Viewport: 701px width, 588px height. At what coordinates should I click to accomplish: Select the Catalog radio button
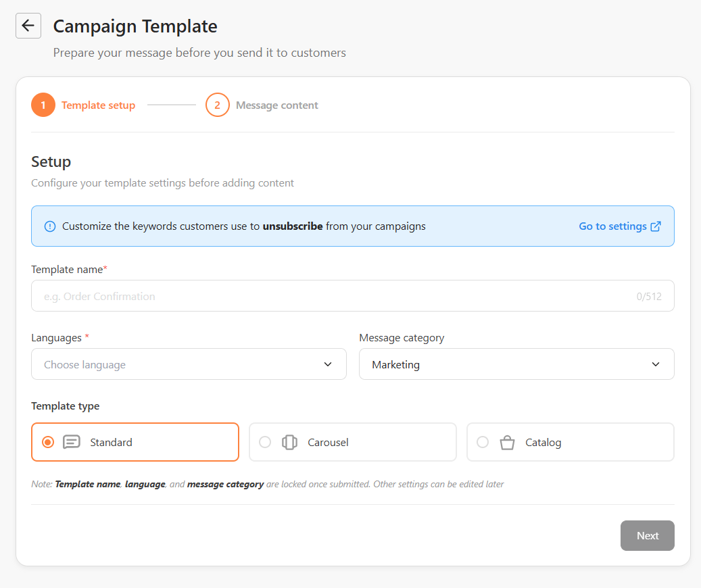tap(483, 442)
